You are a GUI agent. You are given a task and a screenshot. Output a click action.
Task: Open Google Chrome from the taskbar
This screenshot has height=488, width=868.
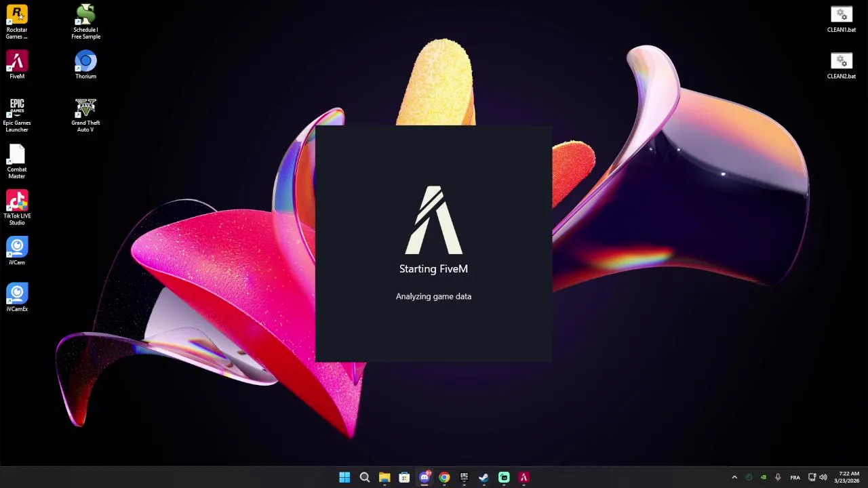pyautogui.click(x=444, y=477)
